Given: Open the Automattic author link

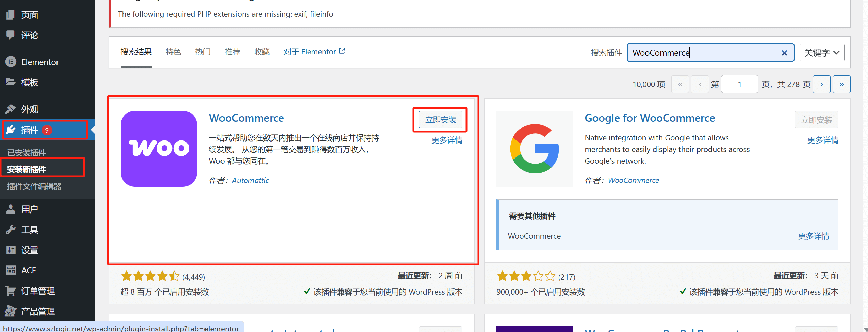Looking at the screenshot, I should point(250,180).
